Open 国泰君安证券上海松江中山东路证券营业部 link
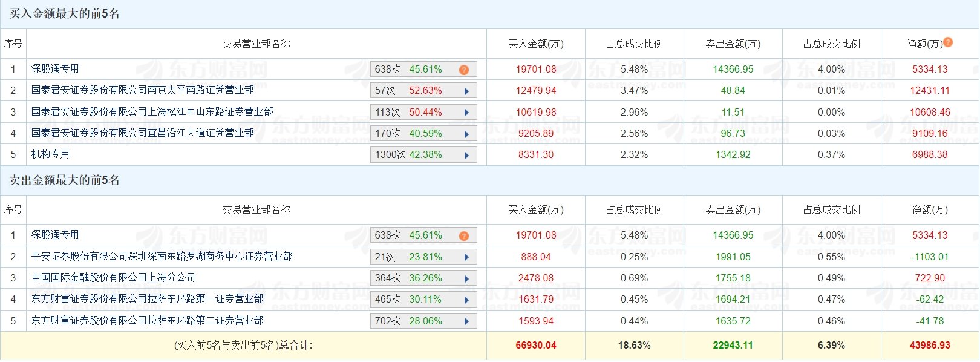This screenshot has width=980, height=362. click(x=152, y=111)
